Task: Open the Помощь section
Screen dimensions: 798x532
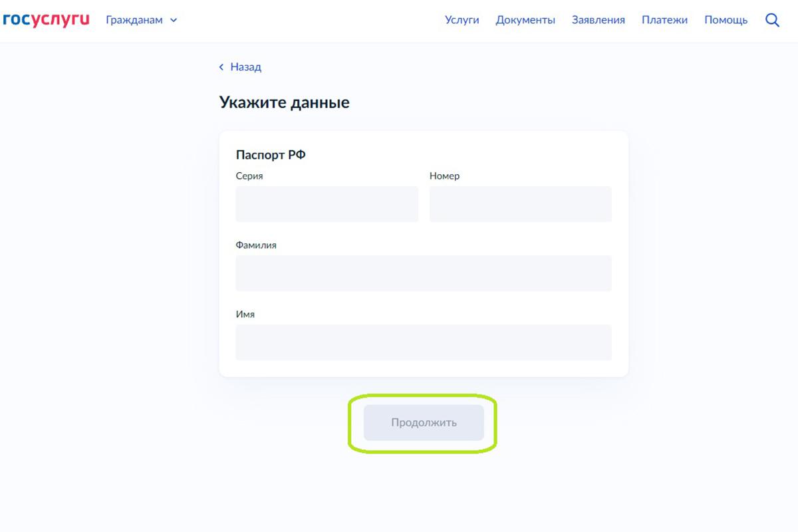Action: 726,20
